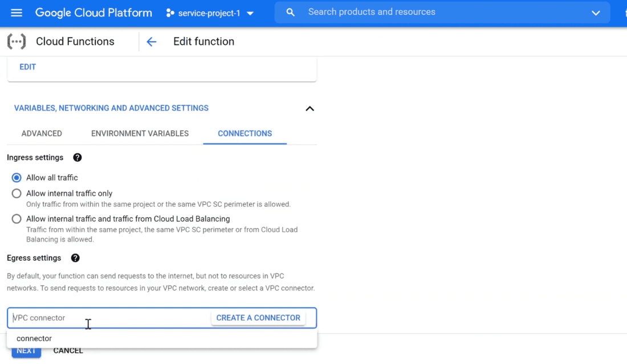Click the Edit link

click(27, 67)
